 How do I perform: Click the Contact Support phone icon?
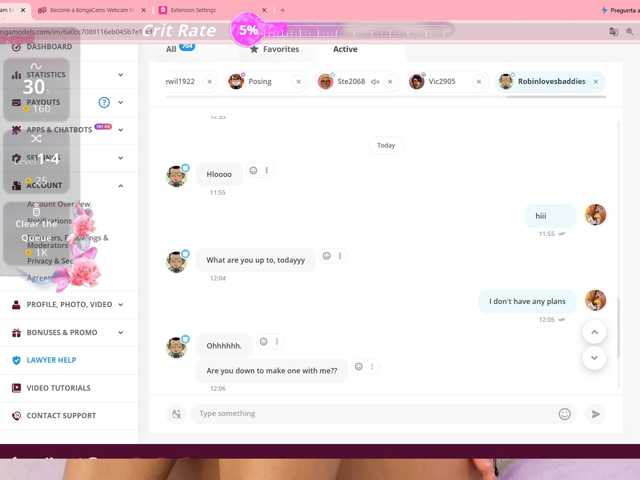(x=16, y=416)
